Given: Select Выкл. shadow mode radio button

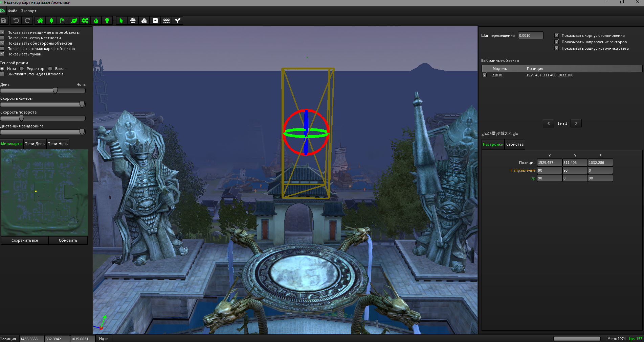Looking at the screenshot, I should (x=50, y=69).
